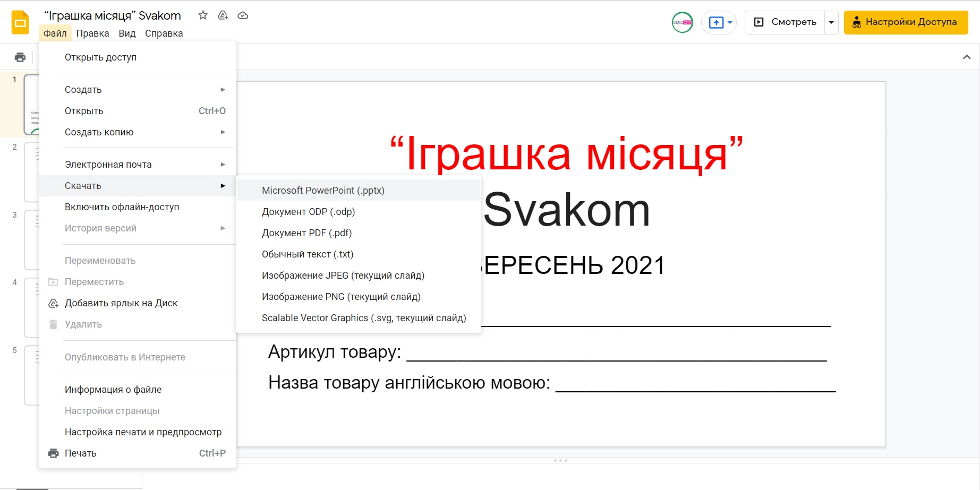Select Включить офлайн-доступ option
Screen dimensions: 980x490
[x=122, y=207]
